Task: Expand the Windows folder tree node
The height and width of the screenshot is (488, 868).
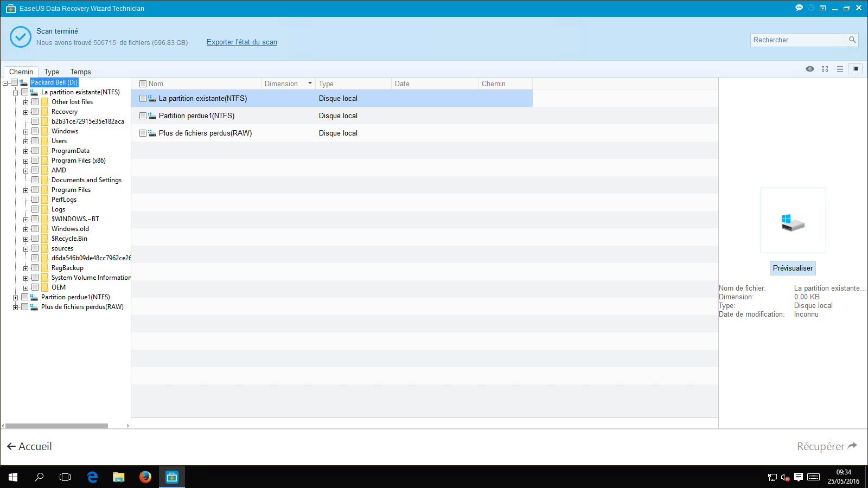Action: point(25,132)
